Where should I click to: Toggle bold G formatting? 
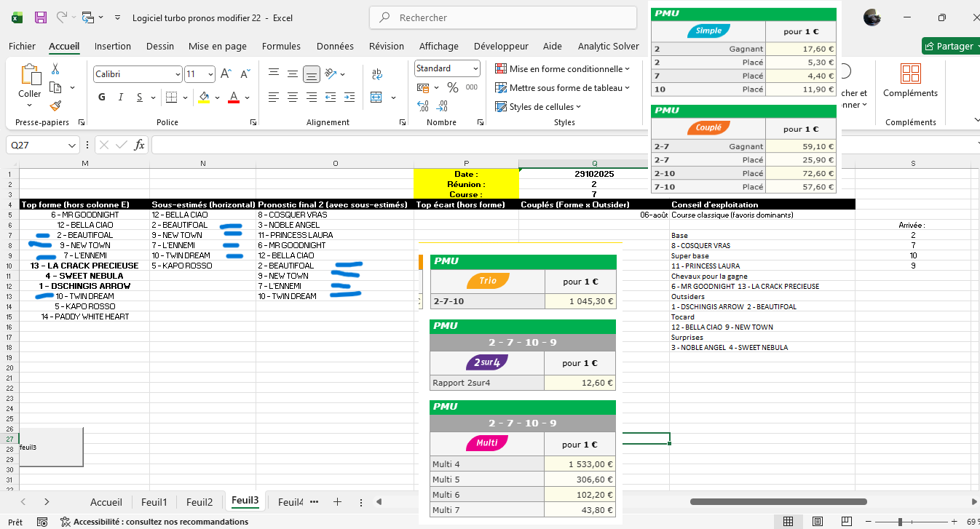102,98
